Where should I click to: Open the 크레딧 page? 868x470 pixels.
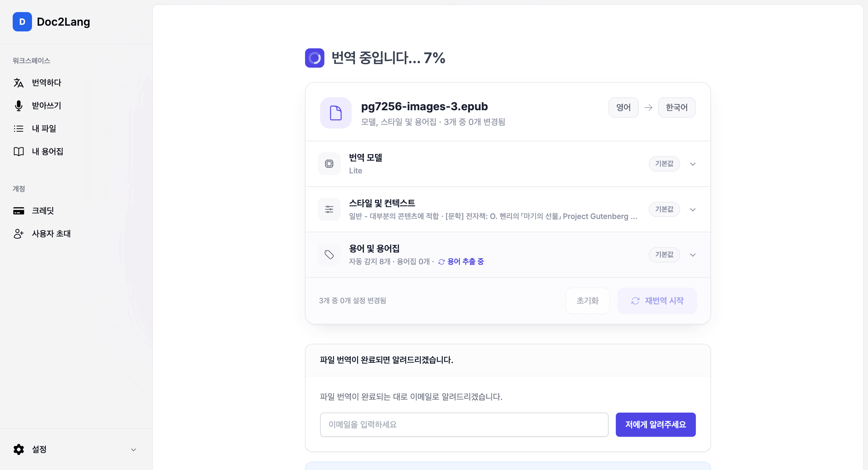43,211
